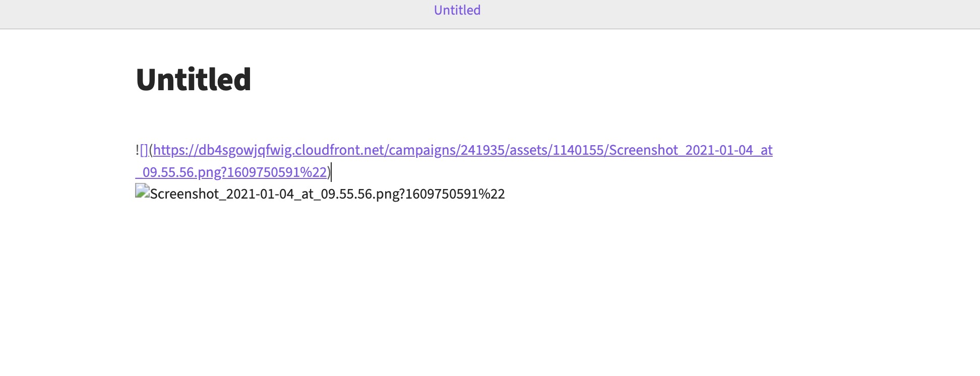
Task: Click 'Screenshot_2021-01-04' at end of first URL line
Action: tap(681, 150)
